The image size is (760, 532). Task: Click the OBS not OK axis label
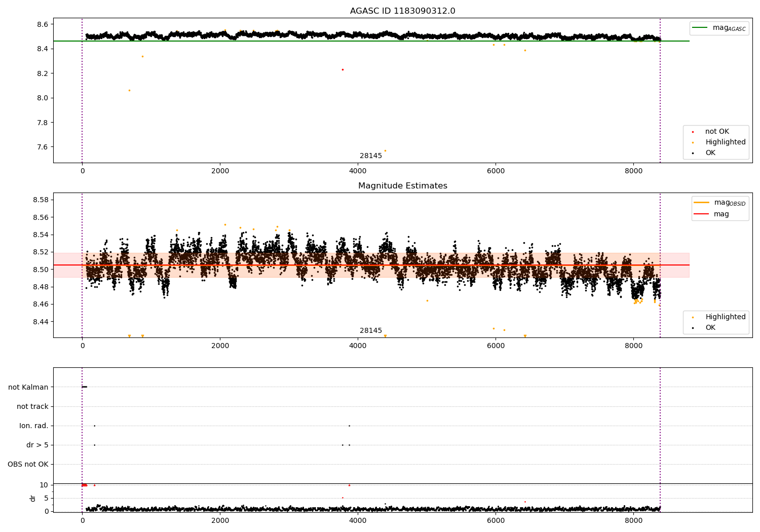(28, 465)
